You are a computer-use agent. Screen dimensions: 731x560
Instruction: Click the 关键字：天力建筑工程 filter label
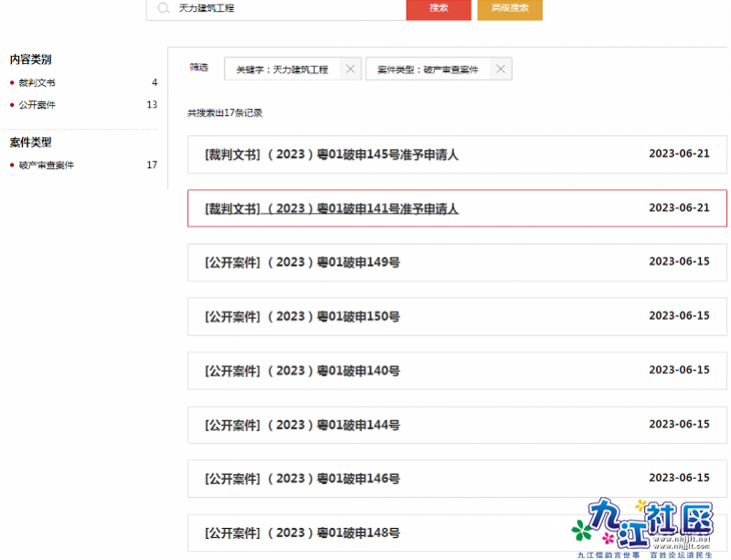(x=281, y=69)
